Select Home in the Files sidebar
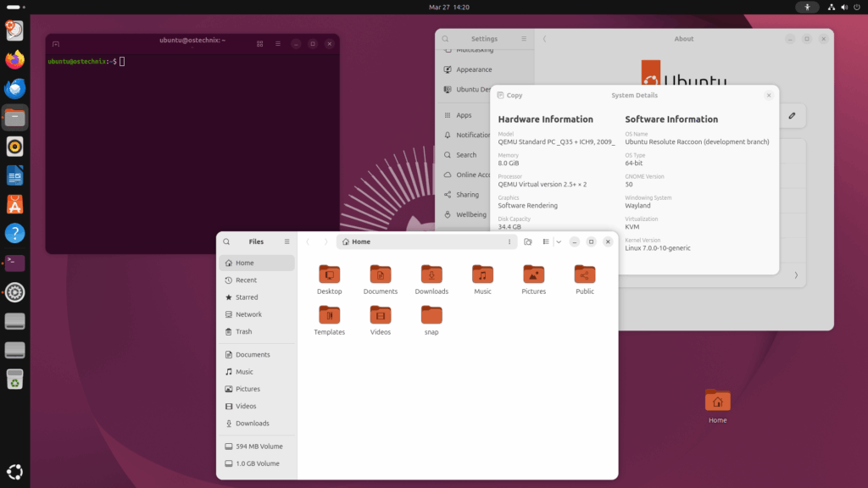Screen dimensions: 868x488 (257, 263)
